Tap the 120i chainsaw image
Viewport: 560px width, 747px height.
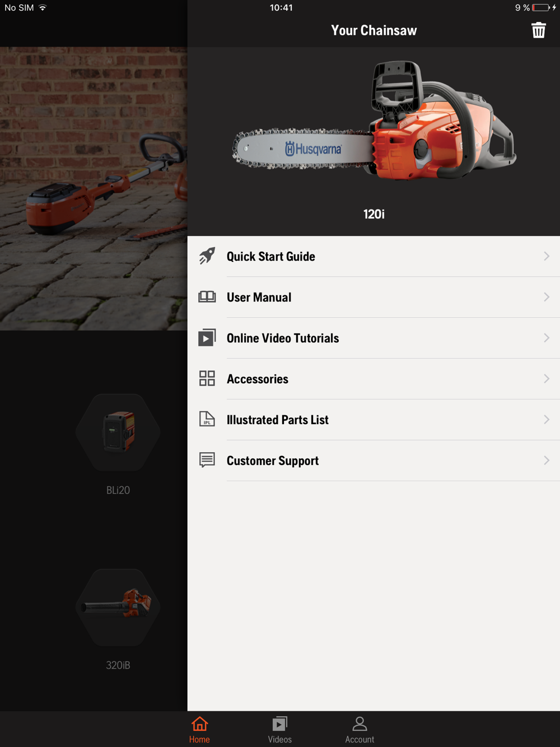point(374,120)
